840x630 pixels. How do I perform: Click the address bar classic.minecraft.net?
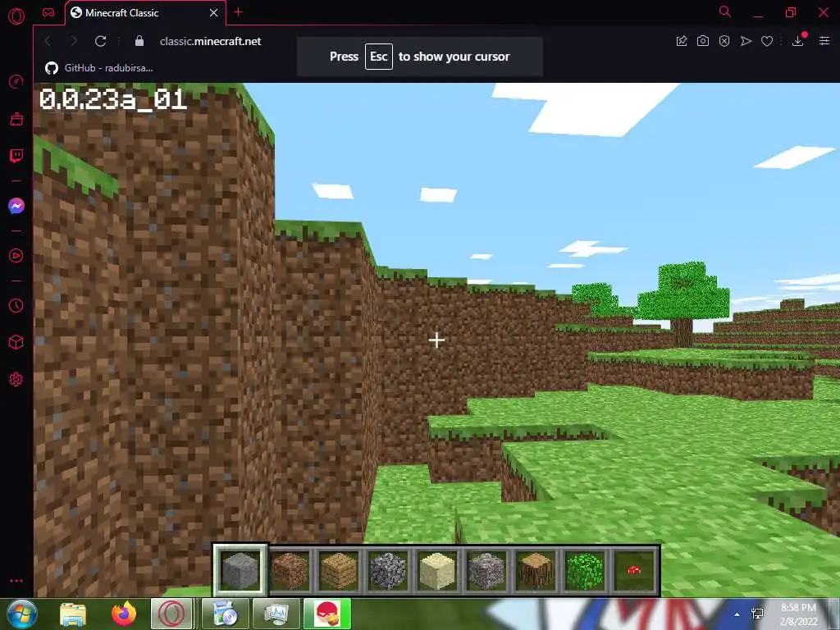pyautogui.click(x=211, y=41)
